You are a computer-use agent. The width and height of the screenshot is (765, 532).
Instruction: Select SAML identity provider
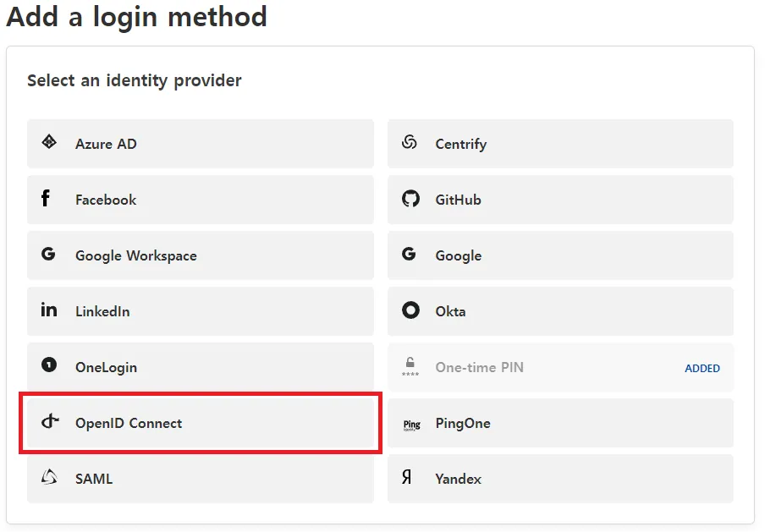(201, 478)
